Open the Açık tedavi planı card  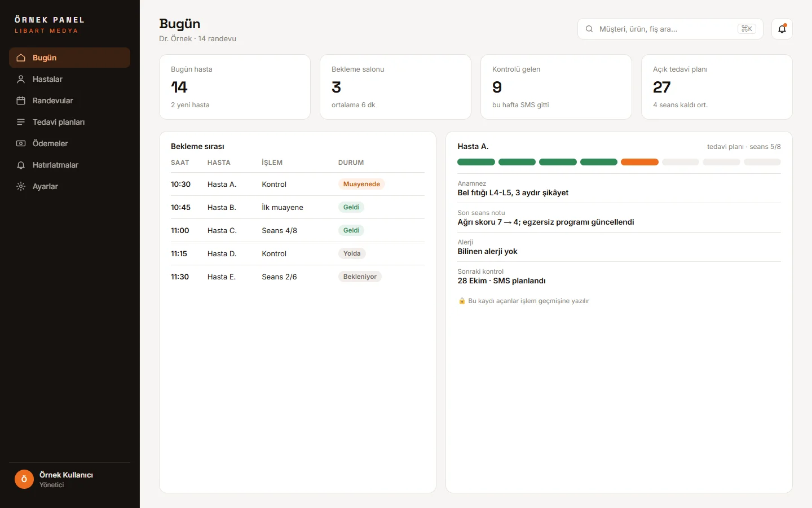click(717, 87)
